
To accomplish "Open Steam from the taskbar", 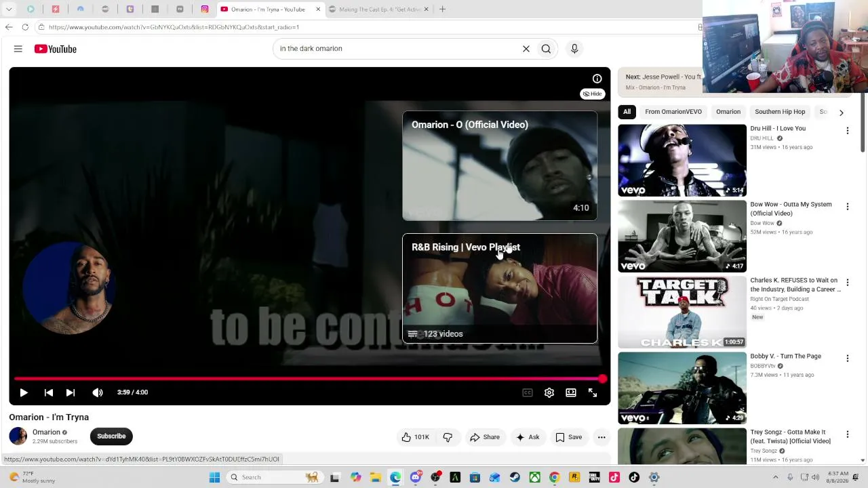I will tap(515, 477).
